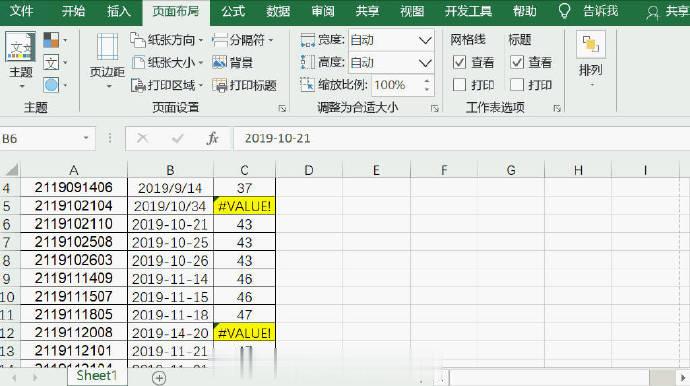This screenshot has width=690, height=386.
Task: Click the fx insert function icon
Action: [213, 139]
